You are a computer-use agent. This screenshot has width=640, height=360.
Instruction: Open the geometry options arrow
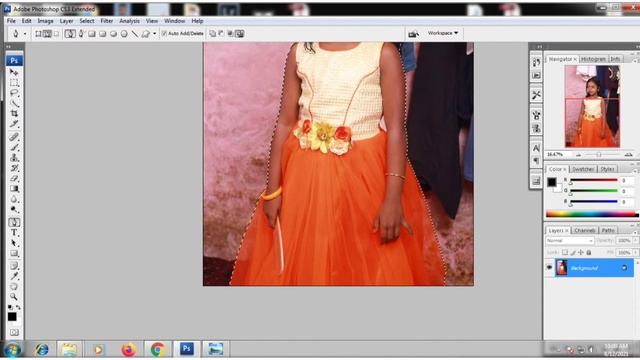tap(154, 34)
